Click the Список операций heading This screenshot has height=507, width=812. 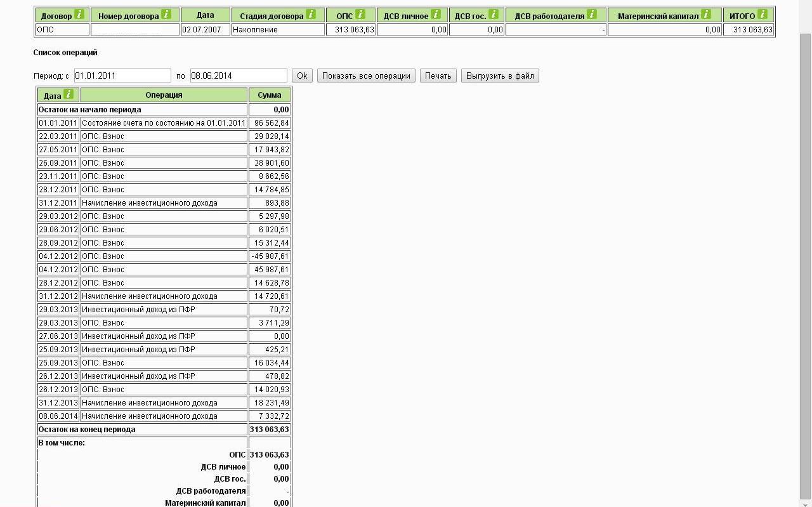65,53
